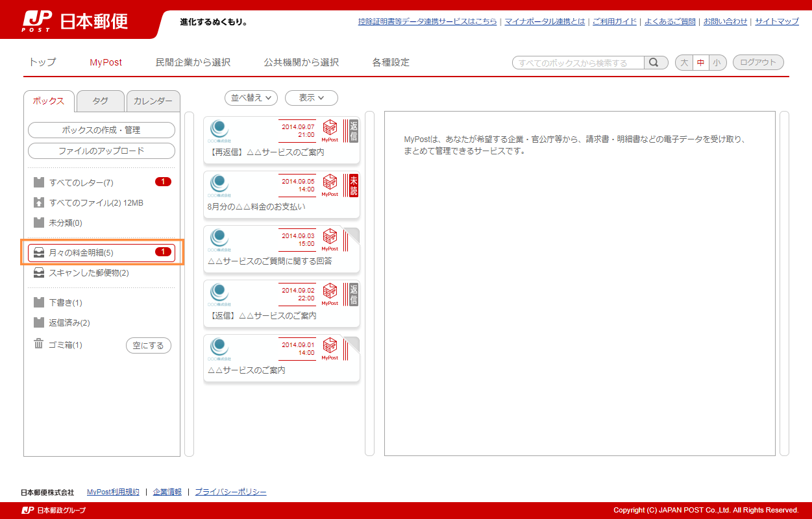This screenshot has width=812, height=519.
Task: Click the Japan Post logo
Action: [x=75, y=21]
